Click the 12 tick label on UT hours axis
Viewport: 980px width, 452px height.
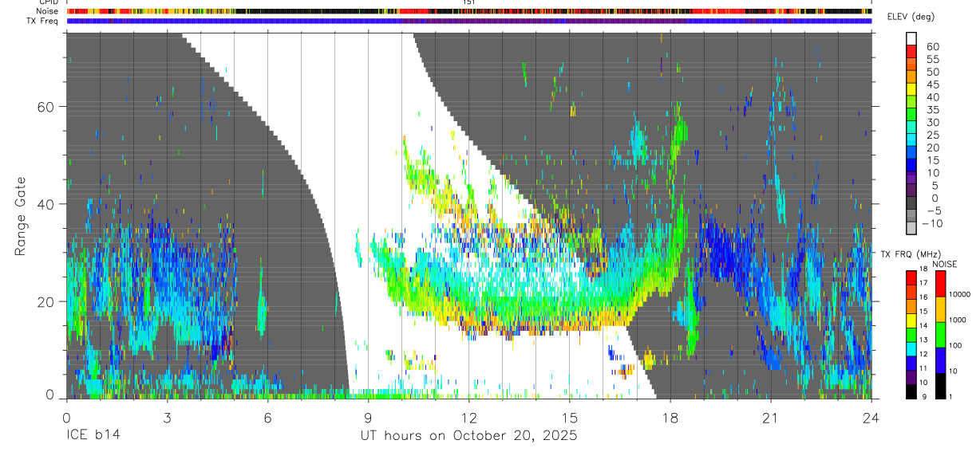[468, 418]
